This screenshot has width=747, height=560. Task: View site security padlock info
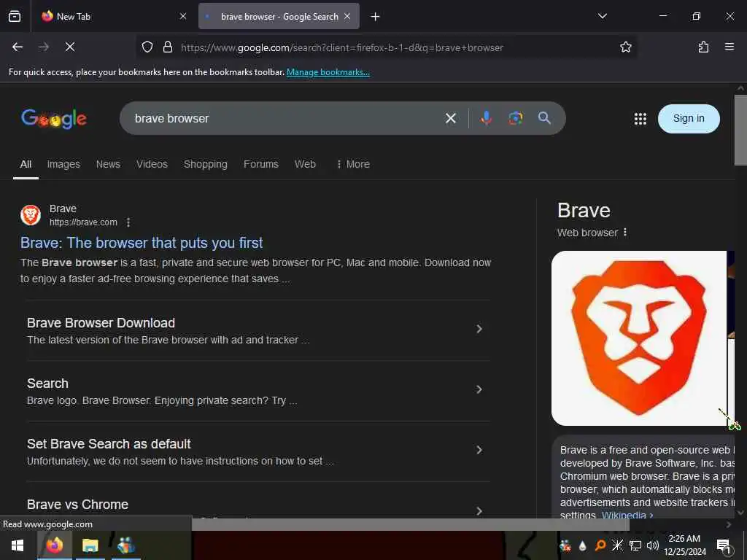pyautogui.click(x=168, y=47)
